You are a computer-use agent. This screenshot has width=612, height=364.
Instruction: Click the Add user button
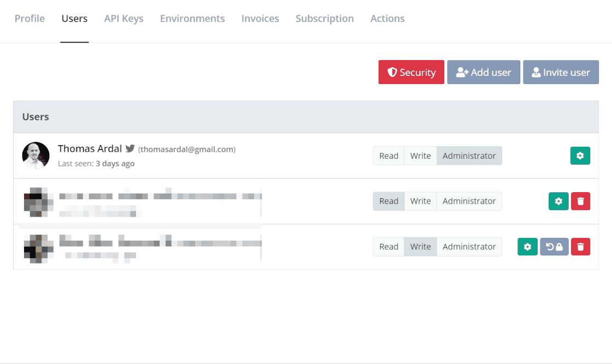[x=484, y=72]
